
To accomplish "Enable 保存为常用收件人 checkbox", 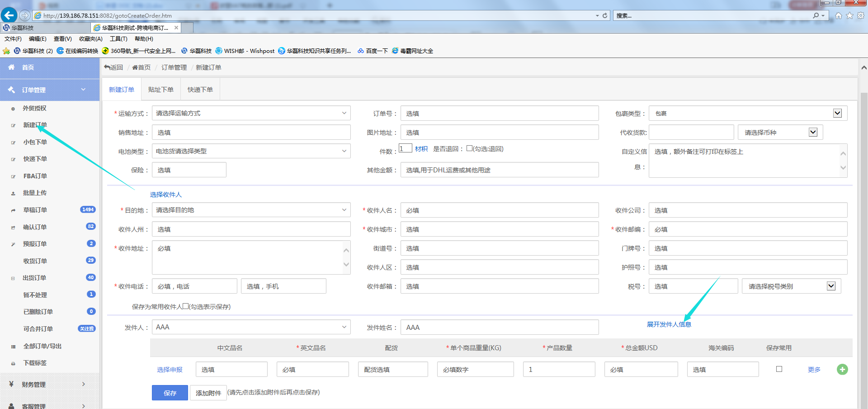I will 185,306.
